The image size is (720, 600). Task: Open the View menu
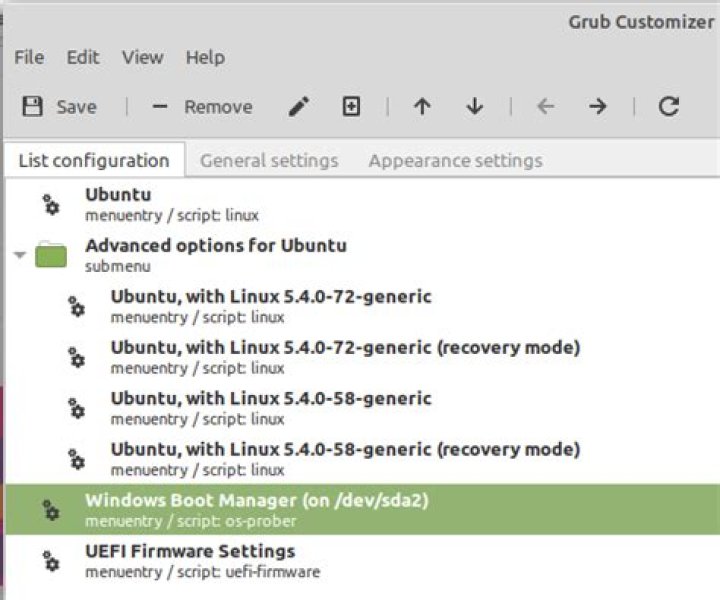(142, 57)
